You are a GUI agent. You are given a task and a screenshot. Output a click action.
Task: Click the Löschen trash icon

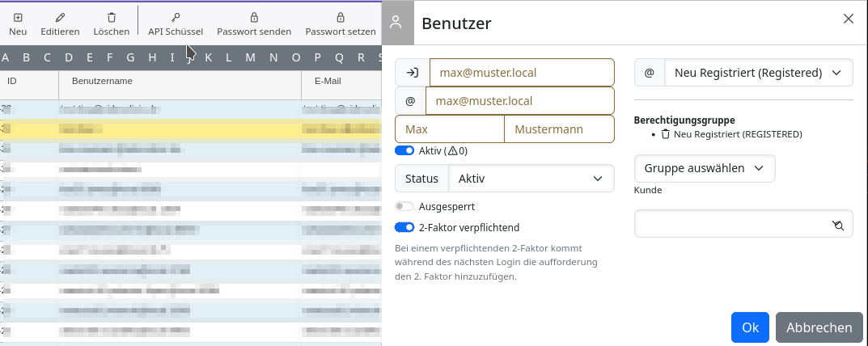pyautogui.click(x=112, y=17)
